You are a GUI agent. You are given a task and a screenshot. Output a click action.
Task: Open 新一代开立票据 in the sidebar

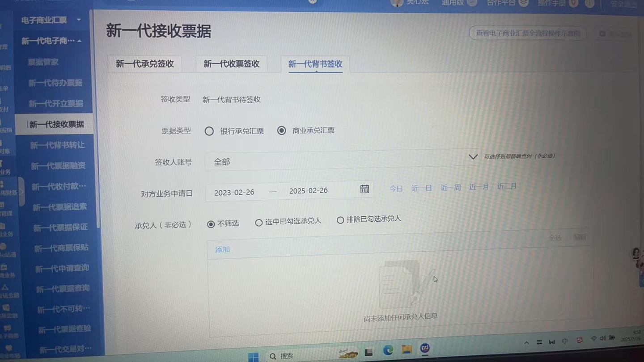pyautogui.click(x=56, y=104)
